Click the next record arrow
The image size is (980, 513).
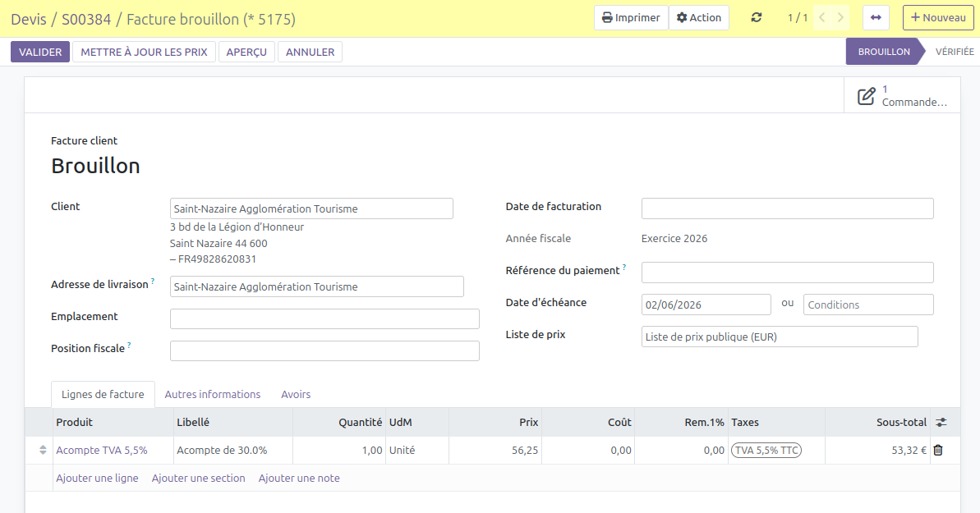(840, 17)
